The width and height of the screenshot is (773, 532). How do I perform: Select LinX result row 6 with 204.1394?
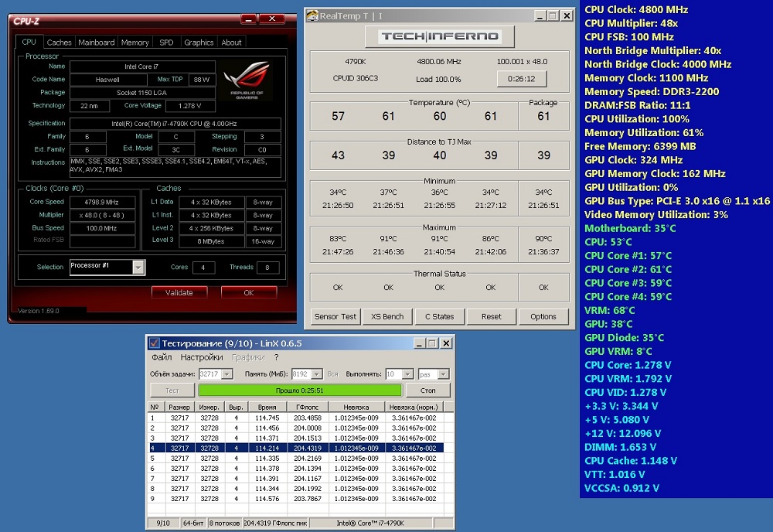(x=296, y=469)
